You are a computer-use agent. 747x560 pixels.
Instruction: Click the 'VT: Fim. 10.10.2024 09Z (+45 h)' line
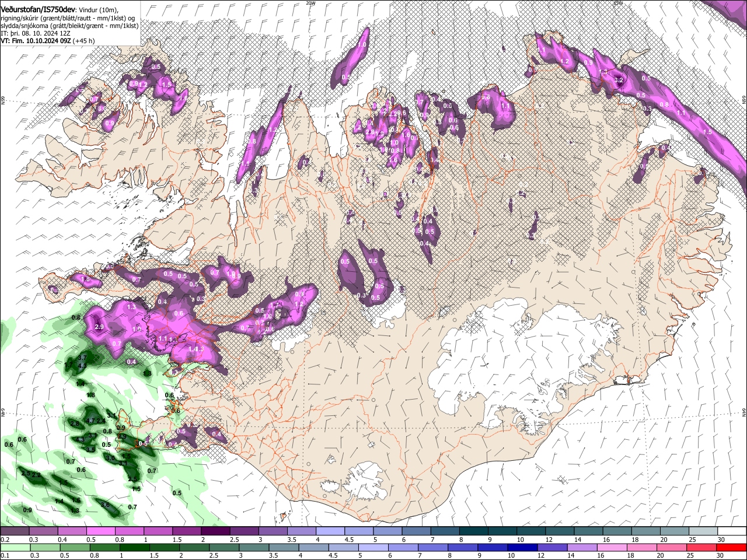point(48,41)
